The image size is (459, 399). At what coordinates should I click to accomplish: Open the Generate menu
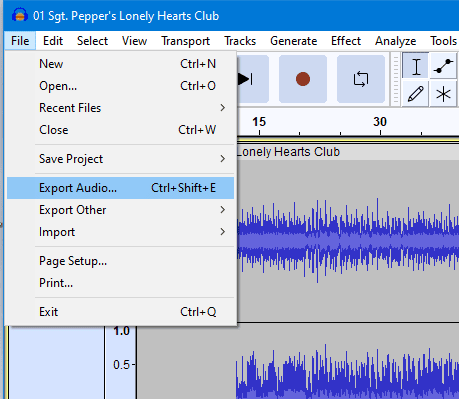pos(293,41)
